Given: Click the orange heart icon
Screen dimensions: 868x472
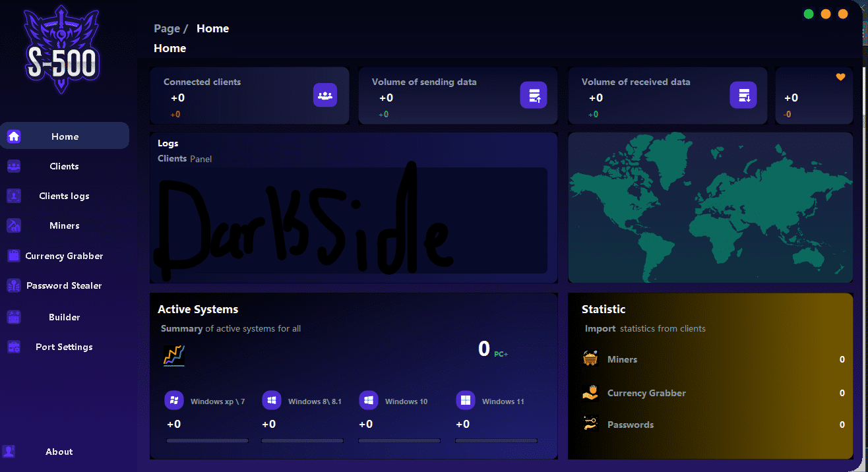Looking at the screenshot, I should tap(840, 77).
